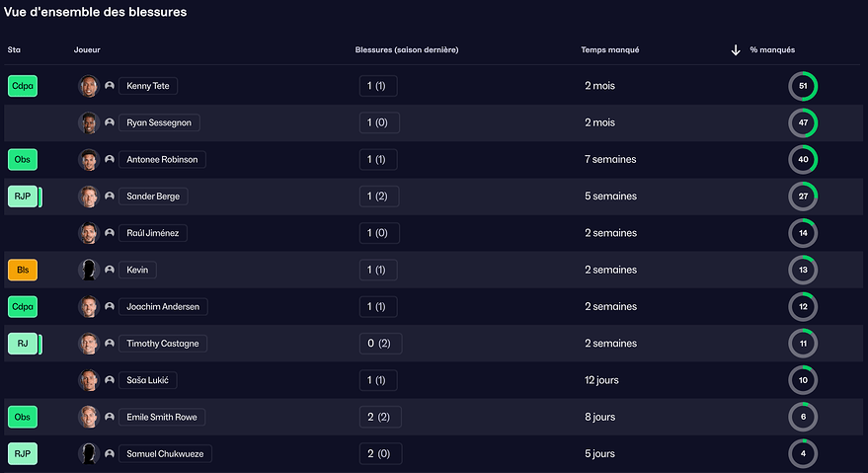Click Antonee Robinson's 40 percent circle

802,160
